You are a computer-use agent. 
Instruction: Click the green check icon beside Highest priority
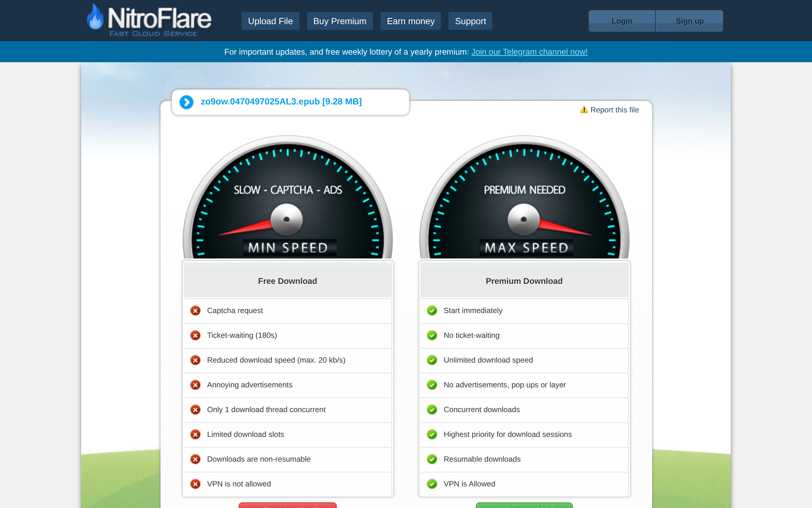(x=432, y=434)
